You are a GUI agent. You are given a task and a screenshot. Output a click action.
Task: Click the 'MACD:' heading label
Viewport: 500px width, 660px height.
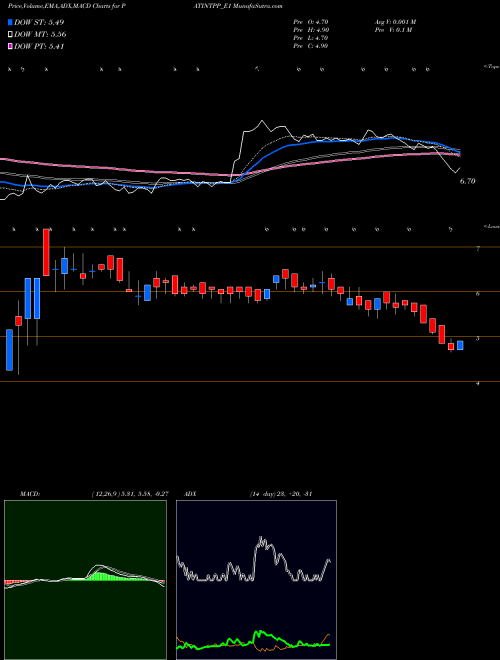(x=30, y=494)
